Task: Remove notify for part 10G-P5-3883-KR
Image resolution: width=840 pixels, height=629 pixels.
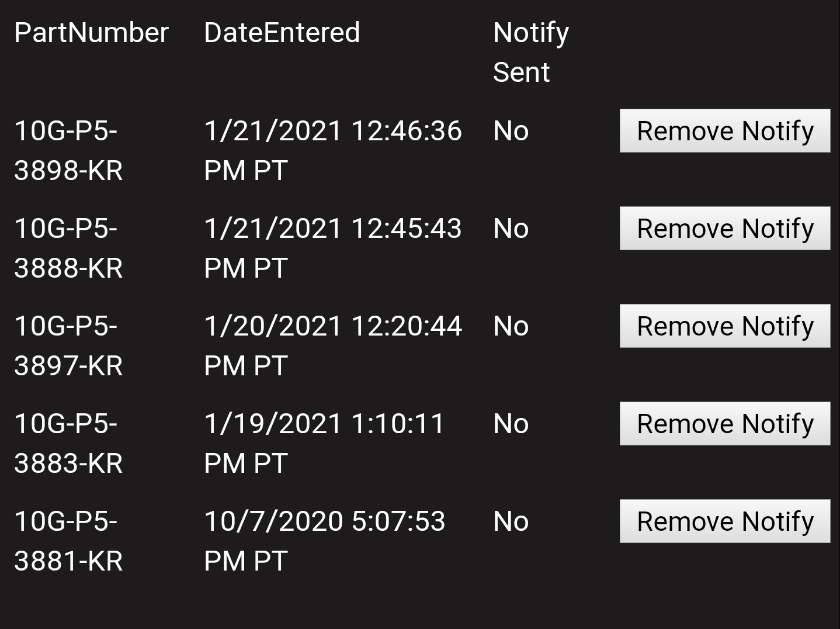Action: click(724, 423)
